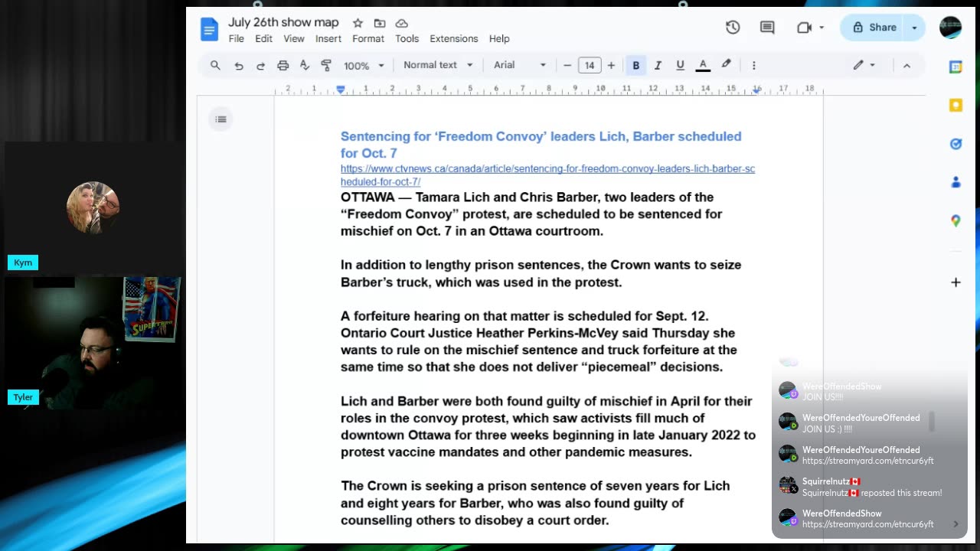Click Tyler's webcam video feed
Image resolution: width=980 pixels, height=551 pixels.
pyautogui.click(x=93, y=343)
